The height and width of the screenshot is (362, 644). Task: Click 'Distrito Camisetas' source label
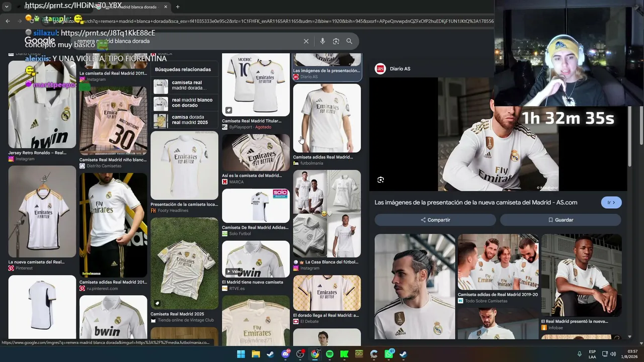tap(104, 166)
